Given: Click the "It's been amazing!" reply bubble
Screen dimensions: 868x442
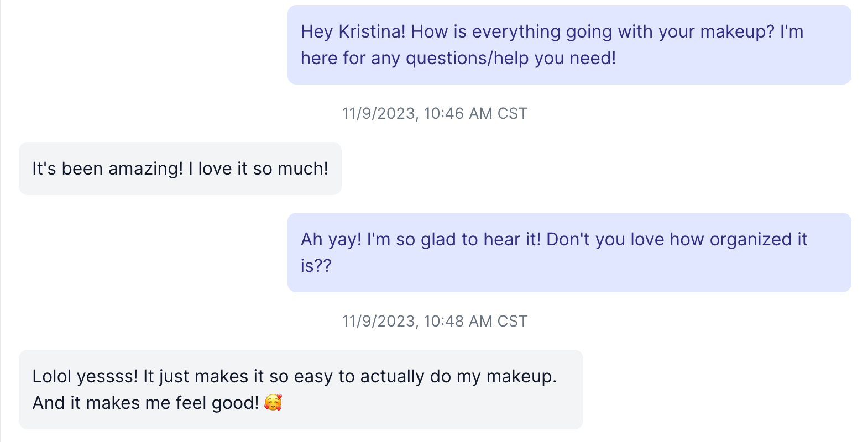Looking at the screenshot, I should [x=180, y=169].
